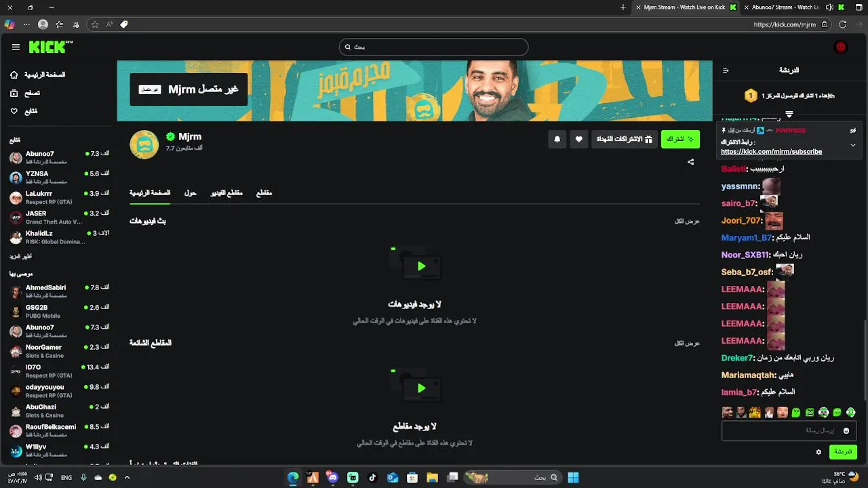Click the green Subscribe button

tap(680, 139)
